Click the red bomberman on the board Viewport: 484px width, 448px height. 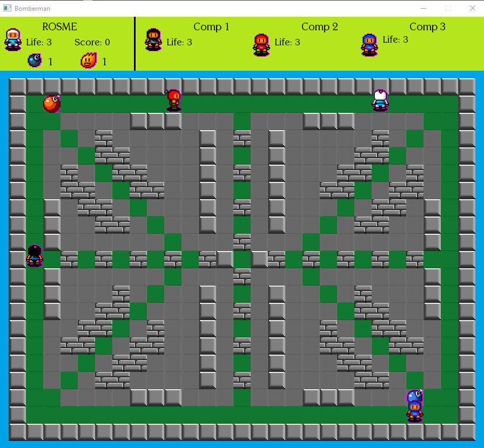pos(174,100)
